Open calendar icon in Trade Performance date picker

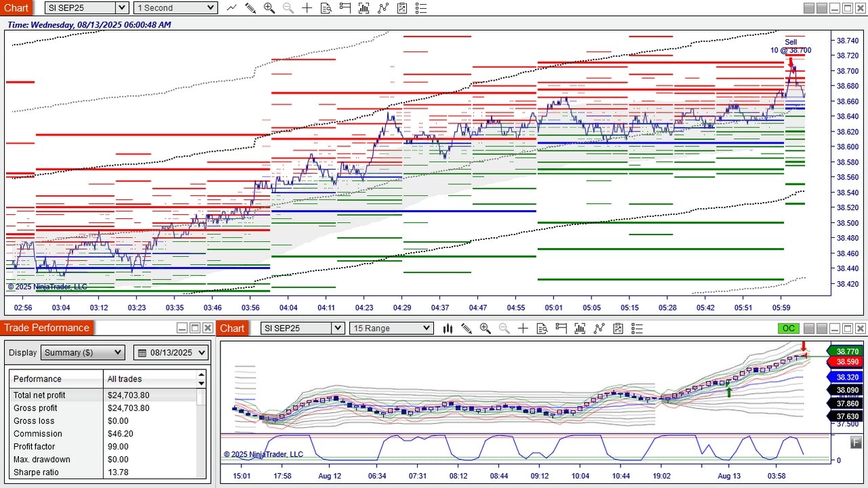(143, 352)
